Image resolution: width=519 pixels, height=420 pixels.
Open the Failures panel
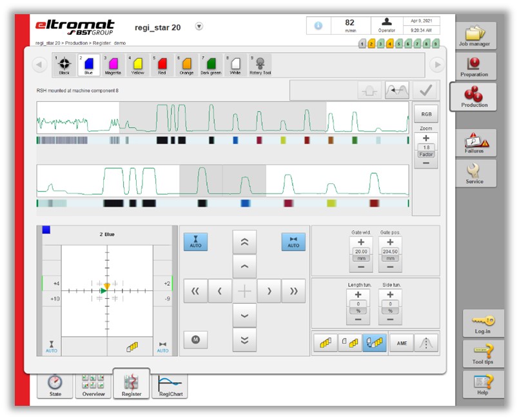pyautogui.click(x=475, y=143)
